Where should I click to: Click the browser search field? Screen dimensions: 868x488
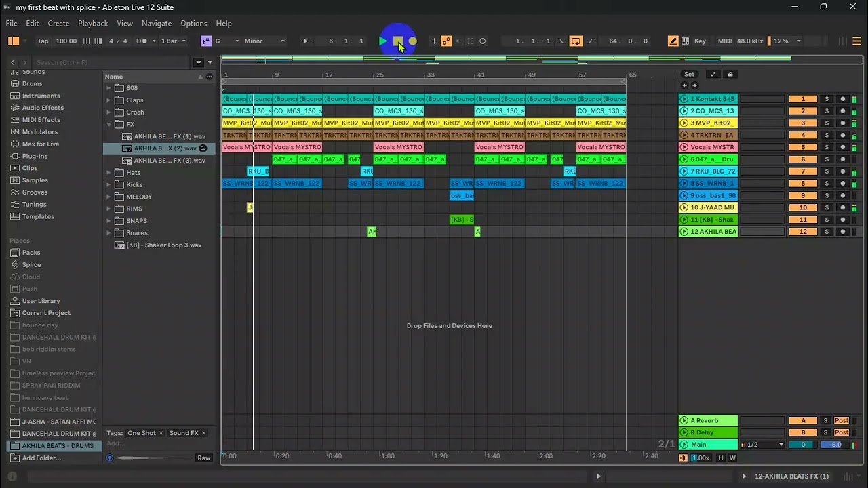[x=112, y=62]
